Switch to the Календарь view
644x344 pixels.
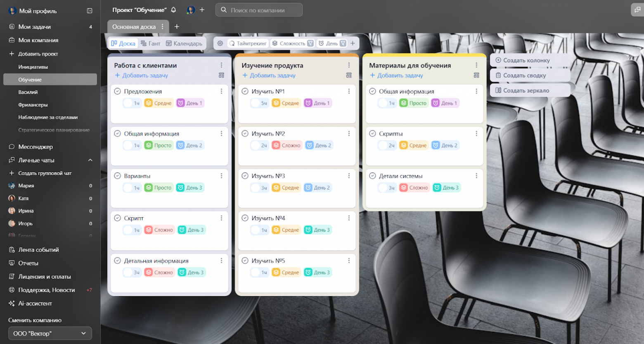pyautogui.click(x=184, y=43)
